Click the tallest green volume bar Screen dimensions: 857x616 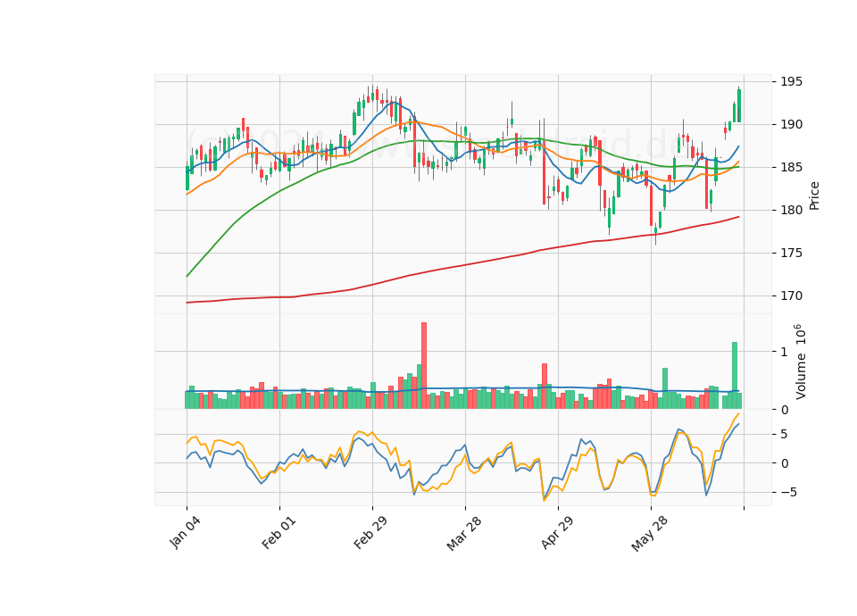(x=735, y=376)
